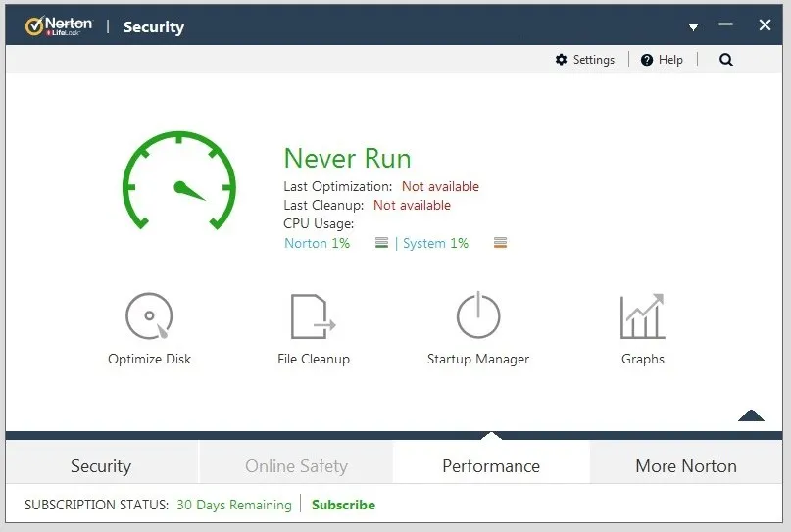Collapse the panel with the up arrow

coord(751,415)
